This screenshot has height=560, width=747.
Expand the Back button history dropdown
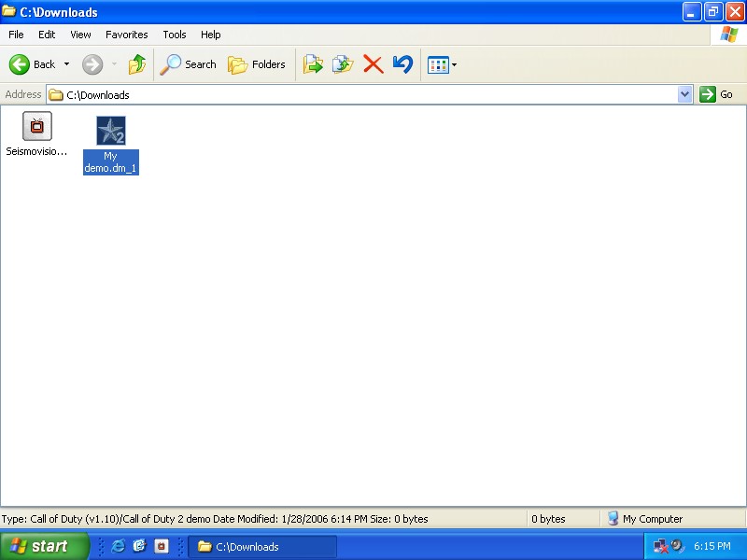(66, 64)
